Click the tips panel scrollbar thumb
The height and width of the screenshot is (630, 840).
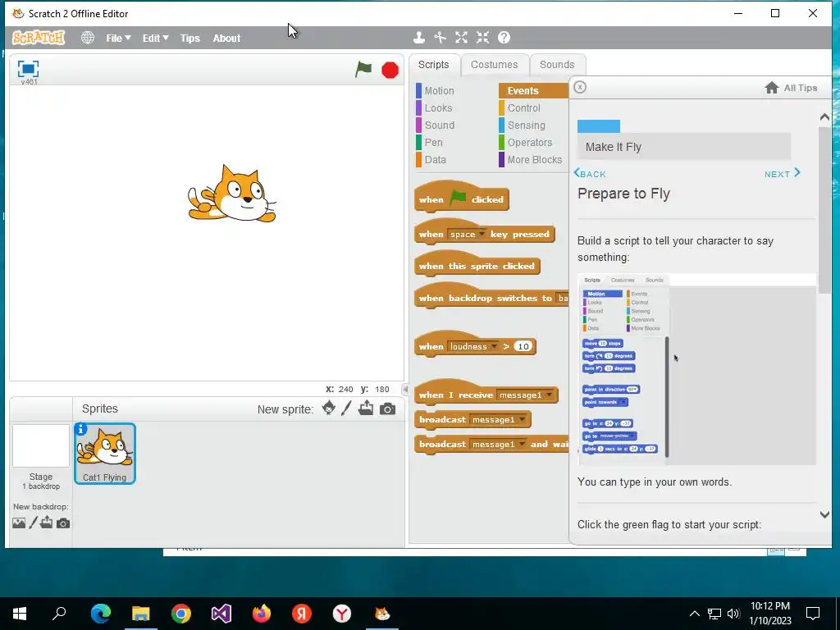point(824,210)
